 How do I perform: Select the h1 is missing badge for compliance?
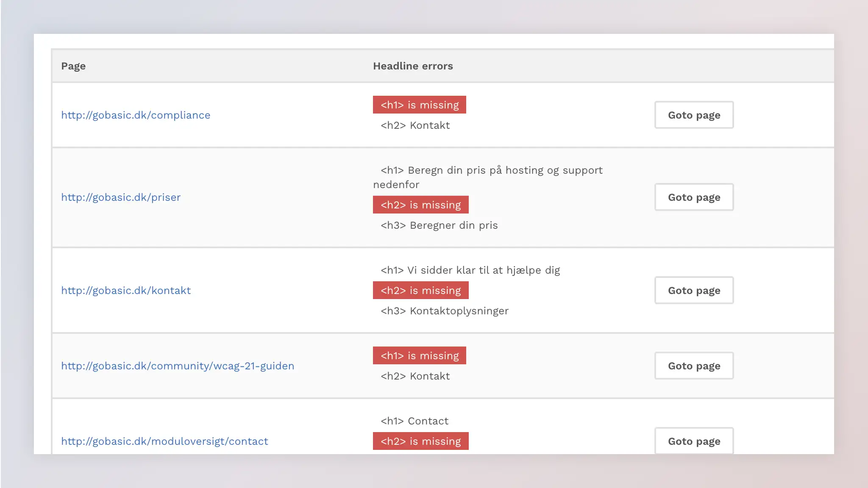click(x=419, y=105)
